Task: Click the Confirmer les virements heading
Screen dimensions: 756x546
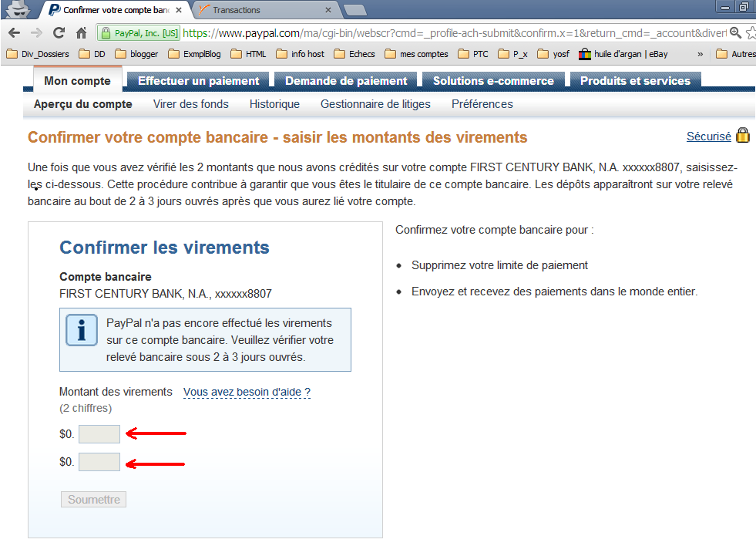Action: tap(164, 248)
